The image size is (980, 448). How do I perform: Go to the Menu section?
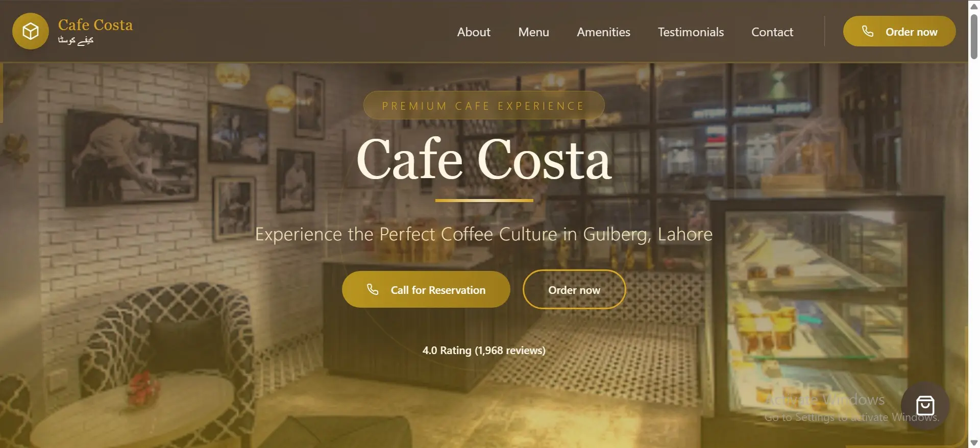point(533,32)
